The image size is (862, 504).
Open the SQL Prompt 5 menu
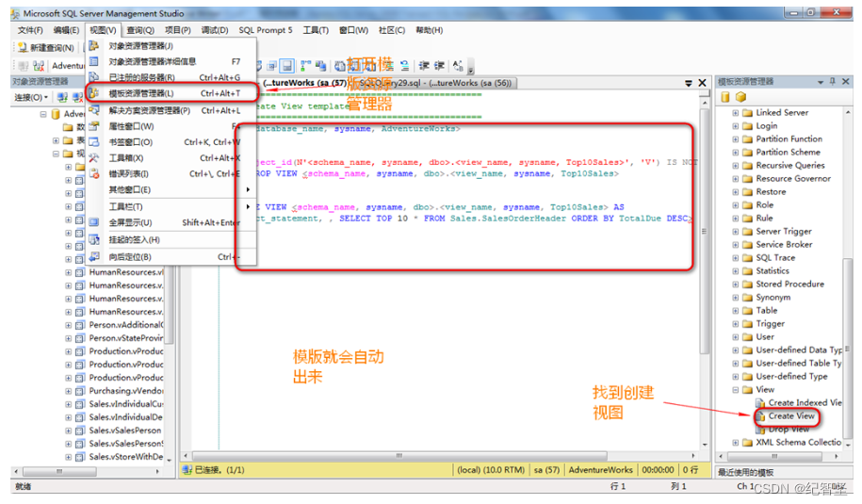tap(266, 30)
